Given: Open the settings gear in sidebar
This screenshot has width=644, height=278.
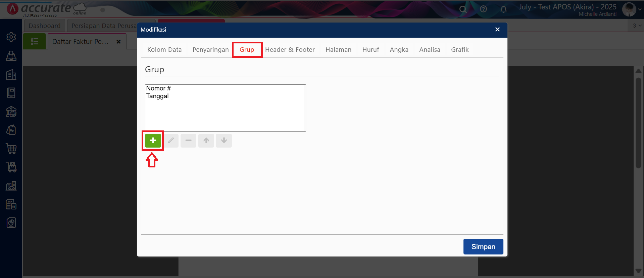Looking at the screenshot, I should click(x=11, y=37).
